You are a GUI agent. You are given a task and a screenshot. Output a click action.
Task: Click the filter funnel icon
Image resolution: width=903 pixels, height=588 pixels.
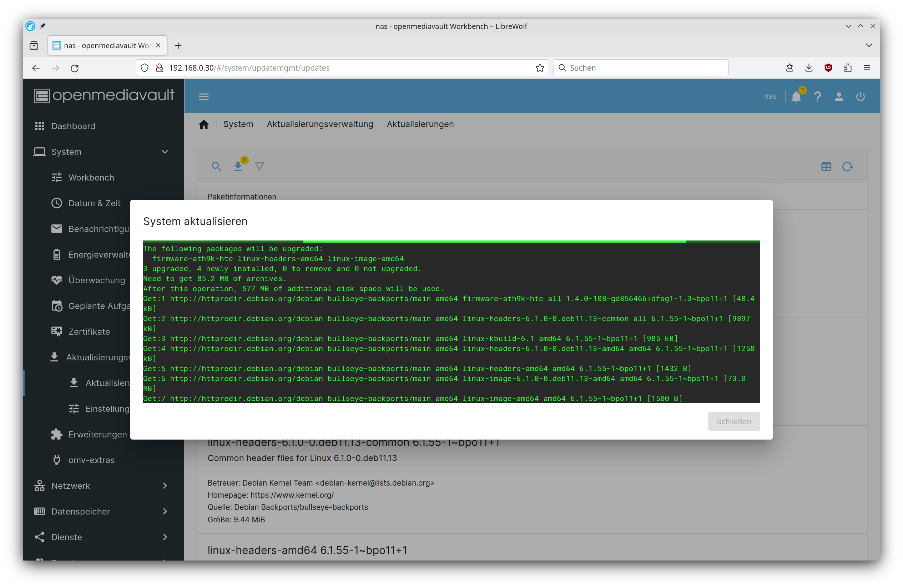[259, 166]
